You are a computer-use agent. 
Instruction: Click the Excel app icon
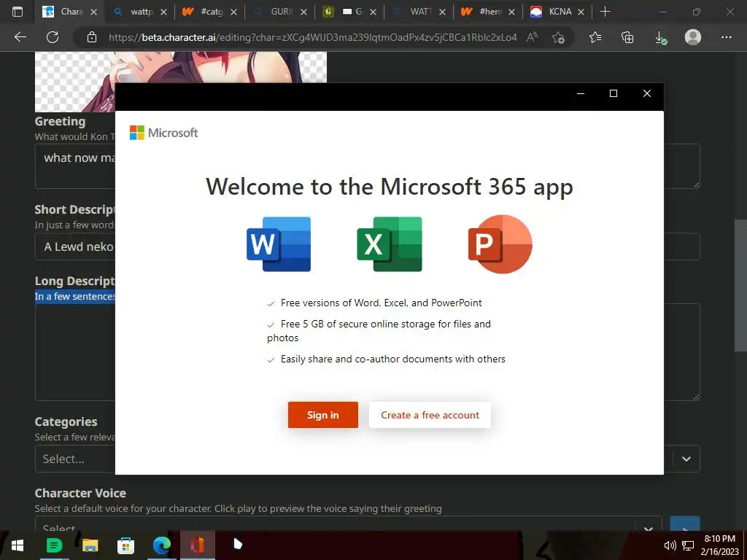point(390,244)
